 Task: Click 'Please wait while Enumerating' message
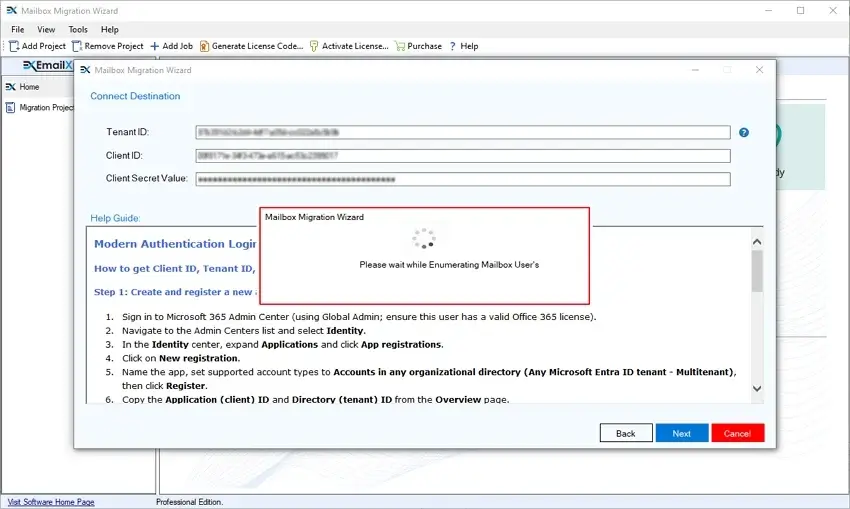[x=449, y=265]
